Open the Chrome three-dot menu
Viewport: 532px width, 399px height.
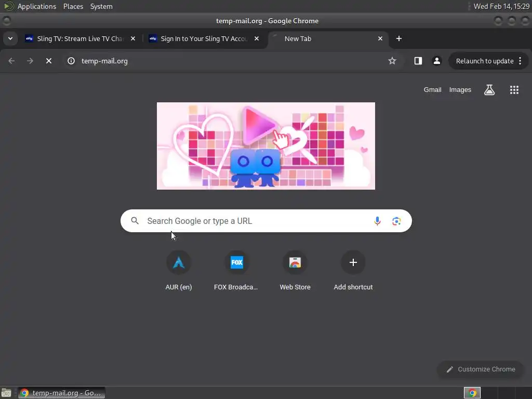(520, 61)
